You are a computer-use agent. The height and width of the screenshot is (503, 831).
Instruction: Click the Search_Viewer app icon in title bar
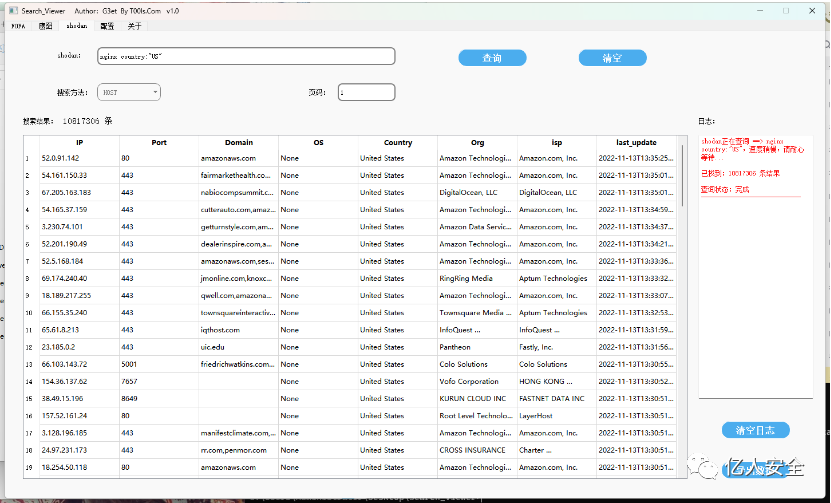point(13,11)
